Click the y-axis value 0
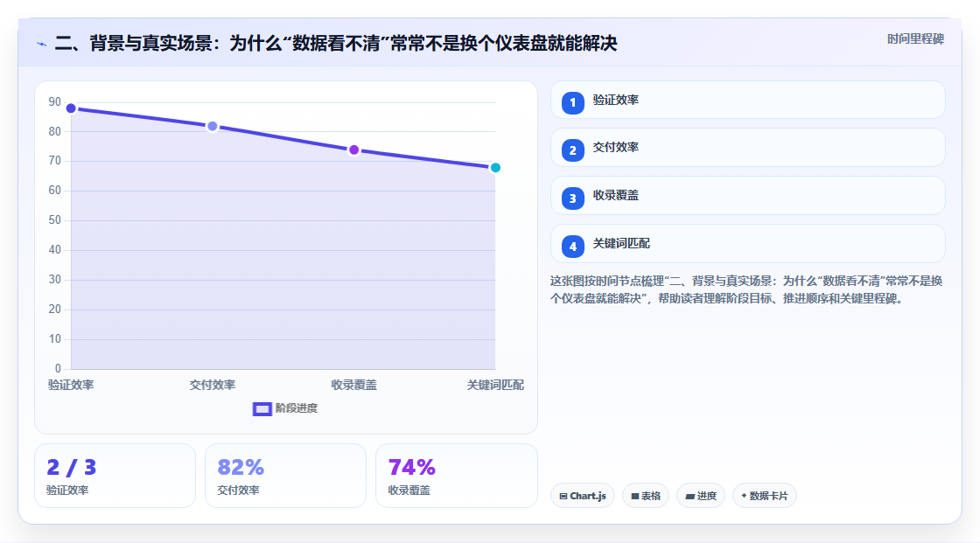This screenshot has width=980, height=543. [x=58, y=369]
